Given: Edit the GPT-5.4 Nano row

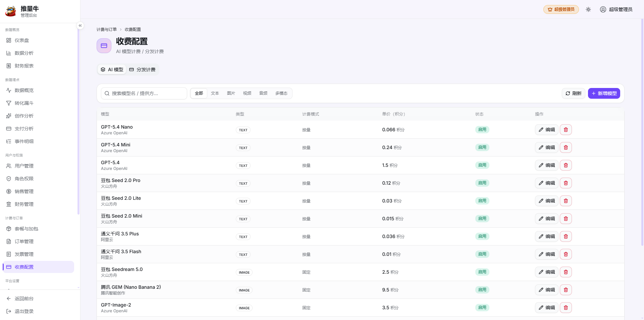Looking at the screenshot, I should pos(547,130).
